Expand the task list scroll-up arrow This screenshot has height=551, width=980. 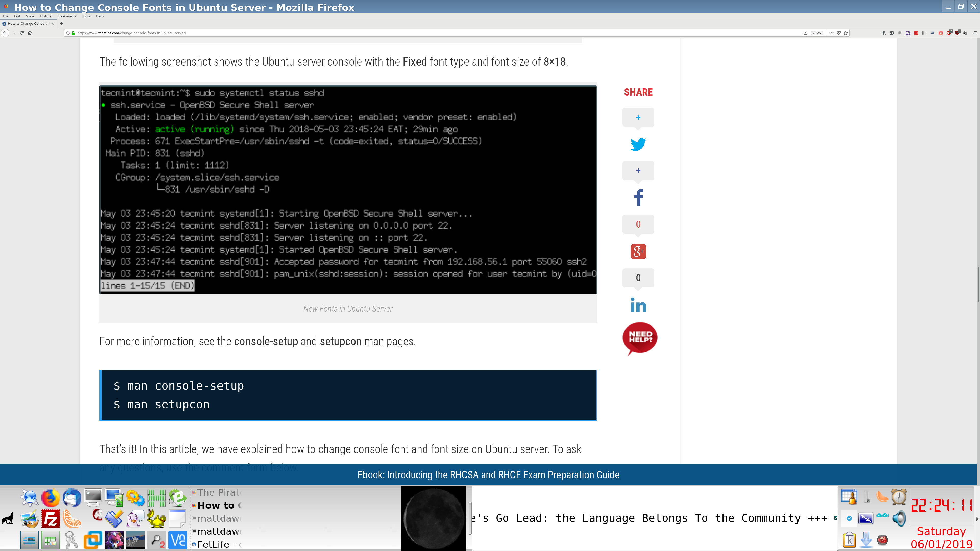pos(190,487)
